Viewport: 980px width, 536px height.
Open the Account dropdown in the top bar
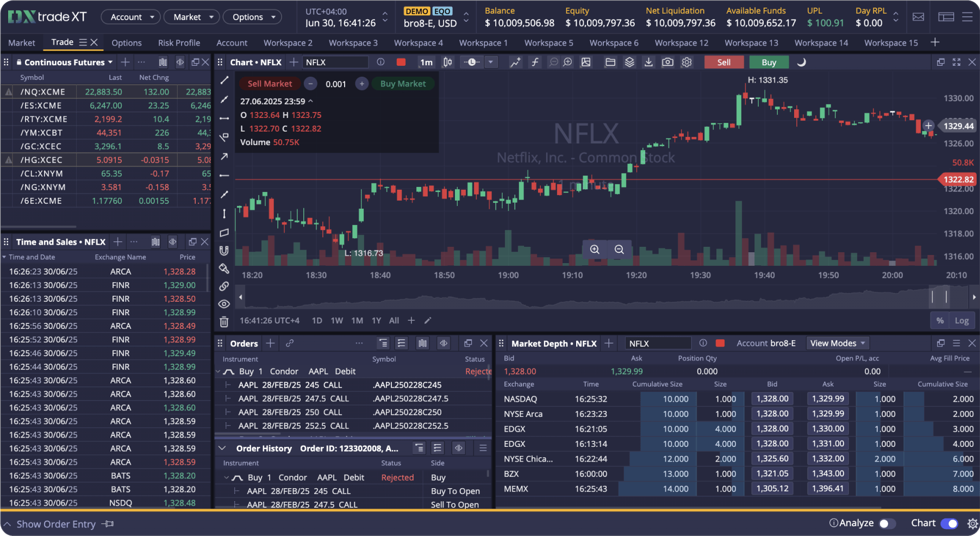[x=130, y=17]
